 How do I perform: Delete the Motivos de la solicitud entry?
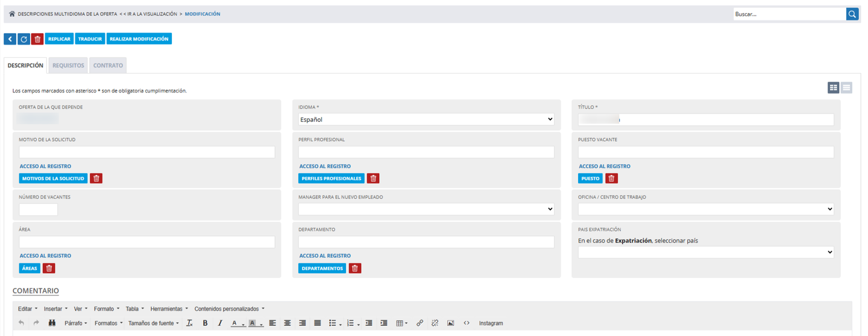coord(96,179)
